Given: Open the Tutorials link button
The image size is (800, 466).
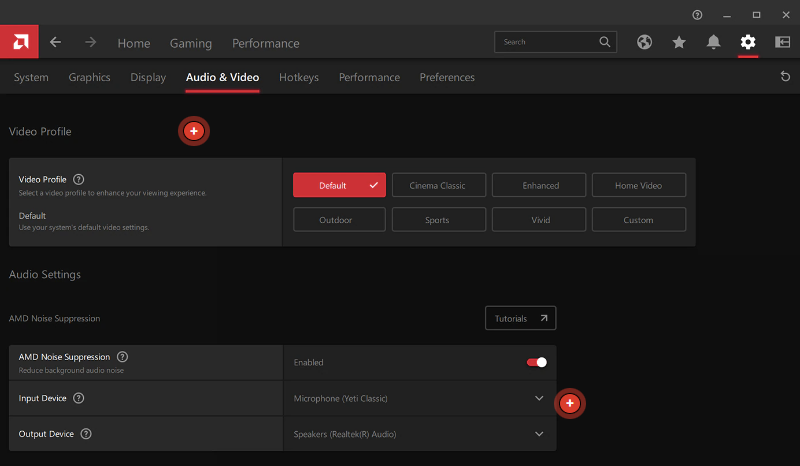Looking at the screenshot, I should point(520,318).
